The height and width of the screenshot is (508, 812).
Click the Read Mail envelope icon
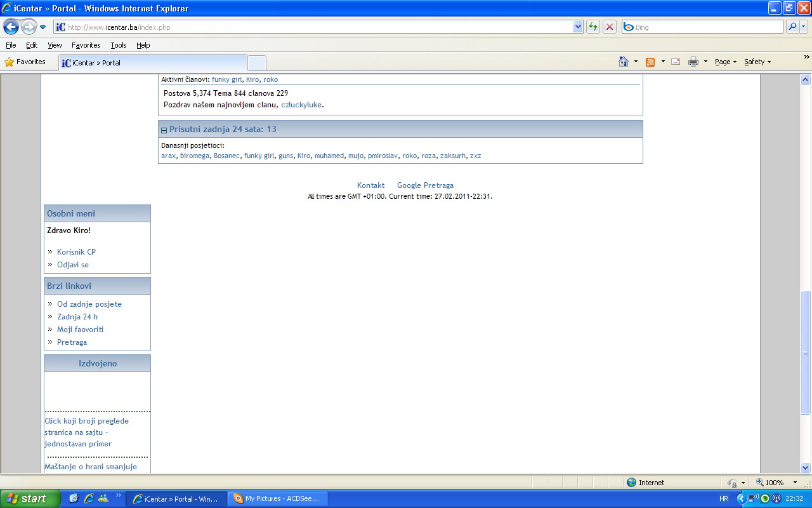click(676, 62)
